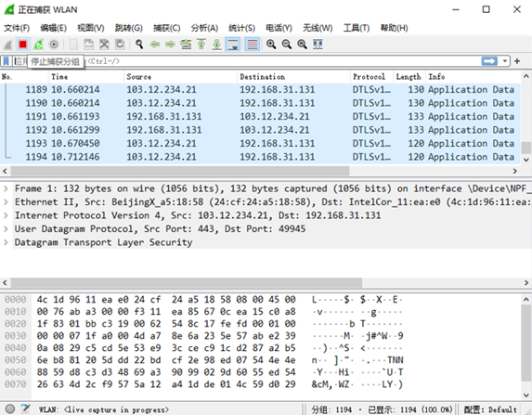Image resolution: width=532 pixels, height=415 pixels.
Task: Sort by the No. column header
Action: coord(24,77)
